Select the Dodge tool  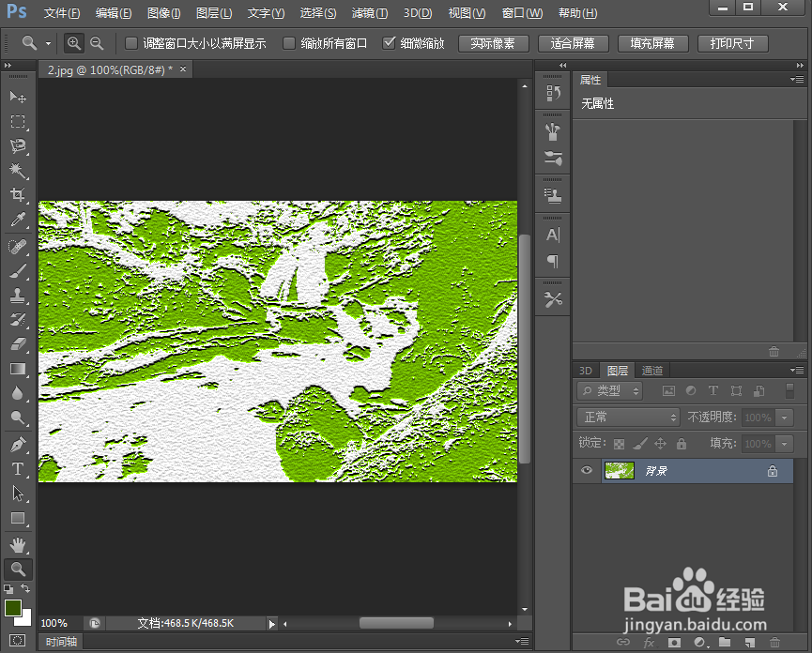(18, 418)
